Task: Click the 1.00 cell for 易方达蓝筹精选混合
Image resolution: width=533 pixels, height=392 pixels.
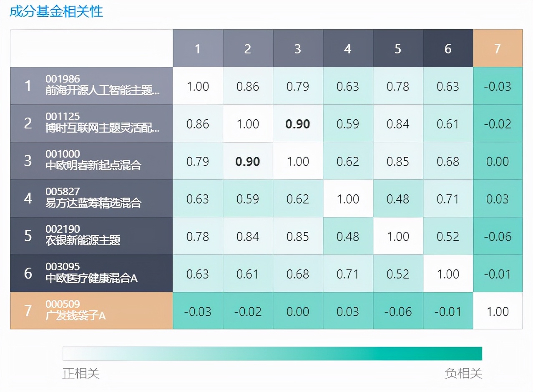Action: click(x=348, y=199)
